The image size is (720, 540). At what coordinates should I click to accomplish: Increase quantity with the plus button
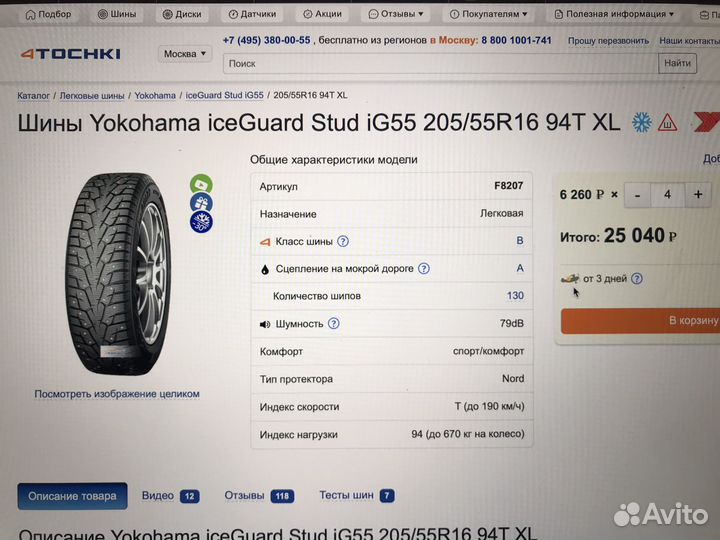click(698, 195)
